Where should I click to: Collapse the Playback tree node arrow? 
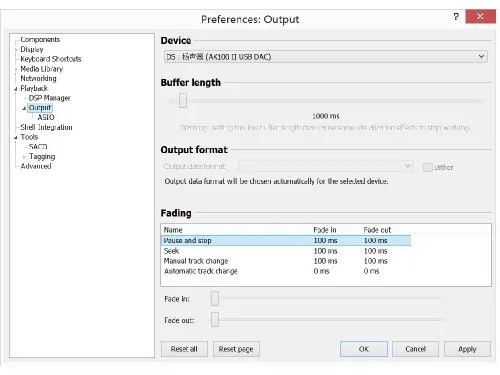pos(16,89)
